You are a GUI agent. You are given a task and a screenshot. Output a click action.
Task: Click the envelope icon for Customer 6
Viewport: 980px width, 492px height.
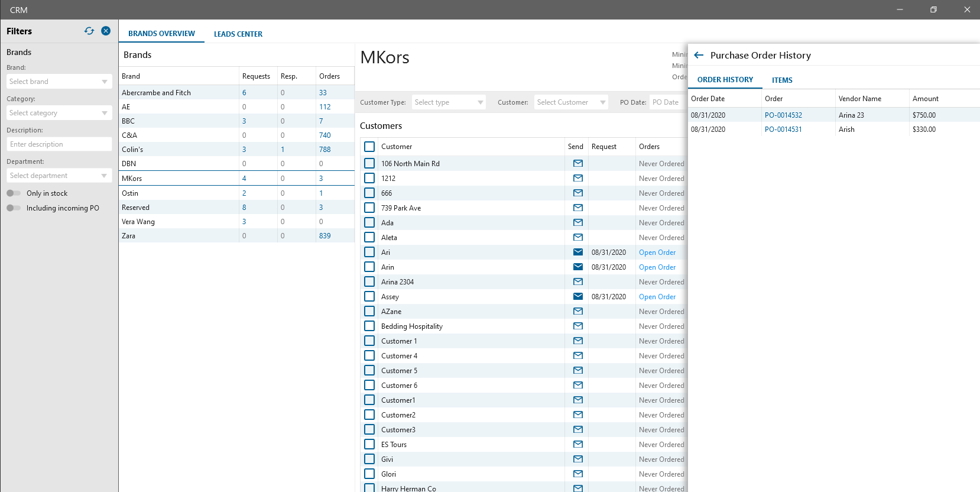click(x=578, y=385)
